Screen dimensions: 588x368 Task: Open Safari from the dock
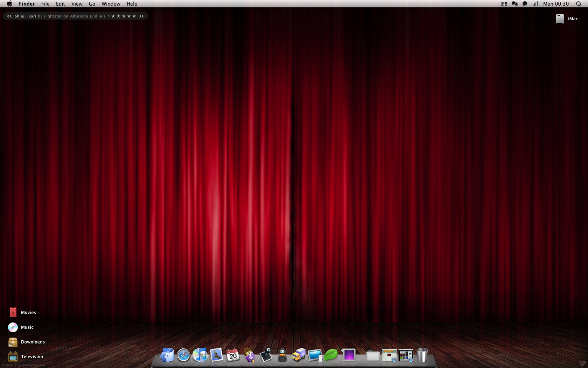point(183,355)
